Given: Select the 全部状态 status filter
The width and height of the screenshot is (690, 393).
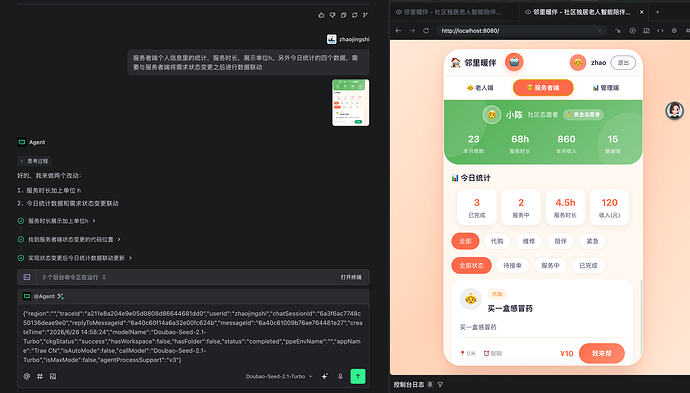Looking at the screenshot, I should 471,265.
